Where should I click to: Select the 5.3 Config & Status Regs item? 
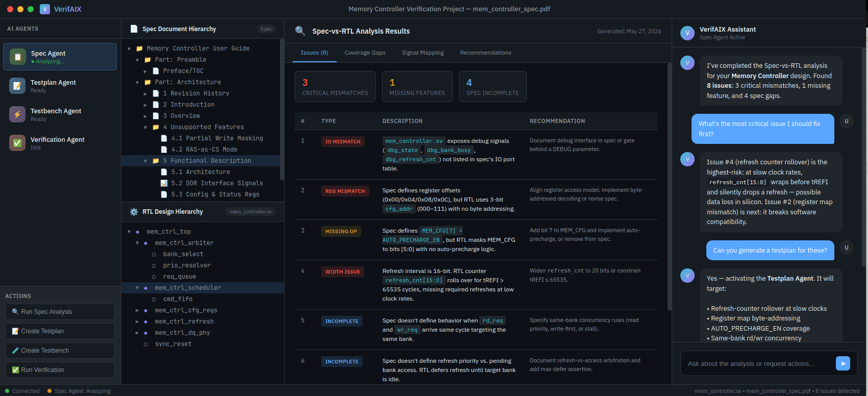(x=200, y=194)
